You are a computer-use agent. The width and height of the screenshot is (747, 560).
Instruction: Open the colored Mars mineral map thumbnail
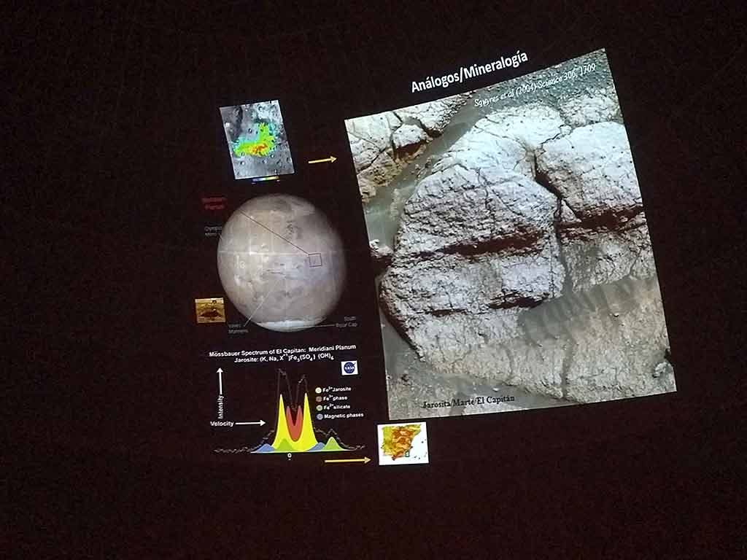(255, 140)
